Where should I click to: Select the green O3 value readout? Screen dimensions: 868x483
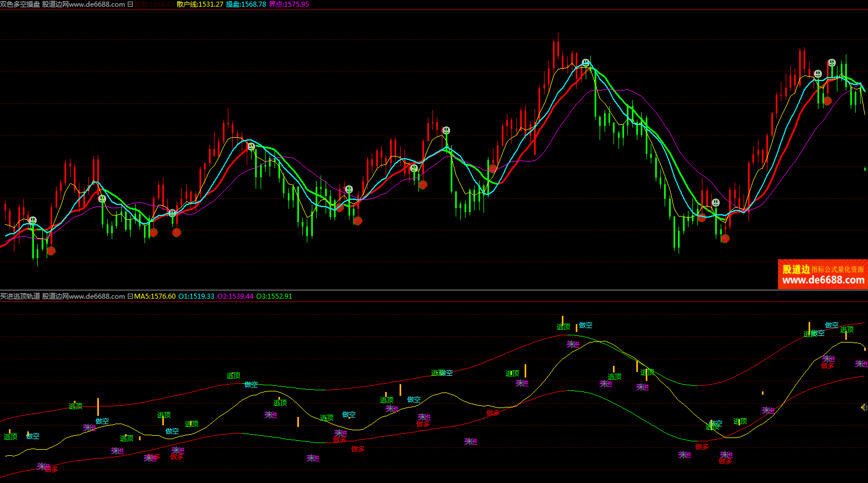(x=274, y=296)
